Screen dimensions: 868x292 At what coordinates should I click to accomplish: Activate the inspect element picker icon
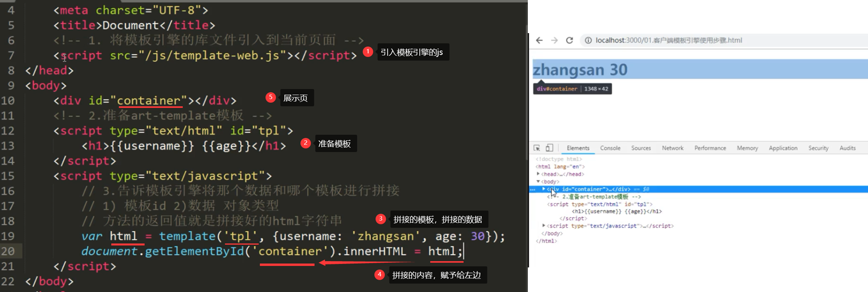tap(537, 148)
